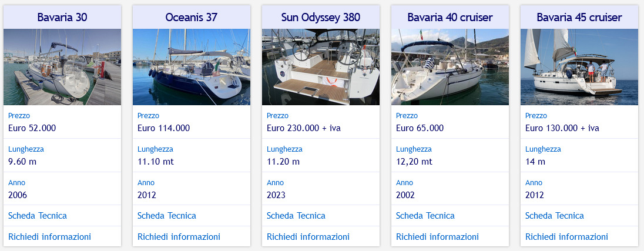The height and width of the screenshot is (251, 644).
Task: Open Scheda Tecnica for Bavaria 40 cruiser
Action: [425, 216]
